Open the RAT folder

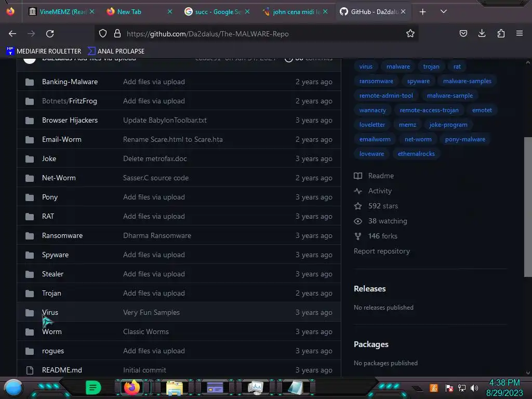[x=48, y=217]
